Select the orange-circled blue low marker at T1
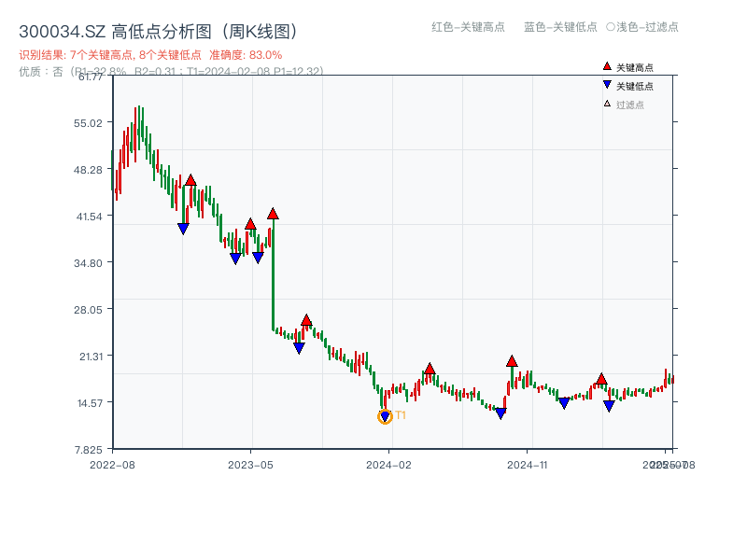 pos(385,417)
